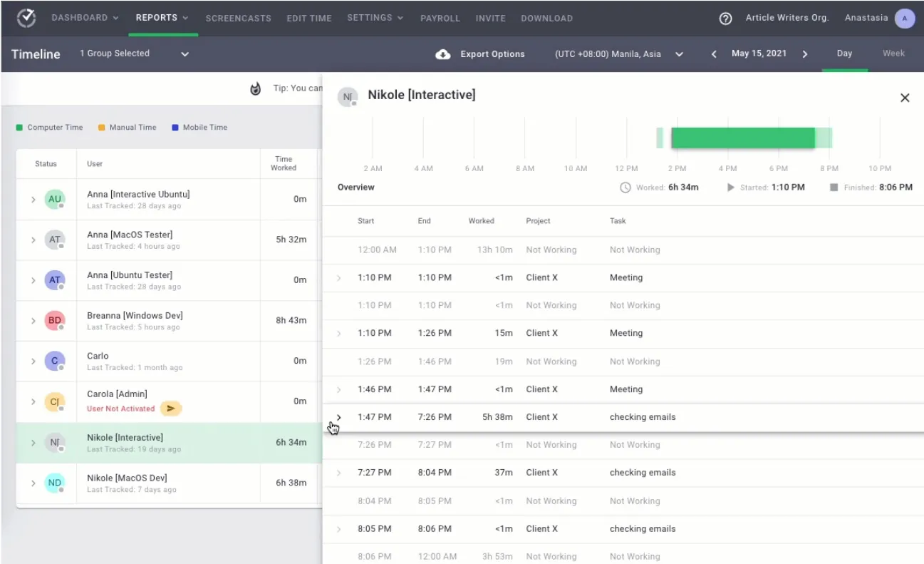Click the ND avatar for Nikole [MacOS Dev]
Viewport: 924px width, 564px height.
(55, 483)
